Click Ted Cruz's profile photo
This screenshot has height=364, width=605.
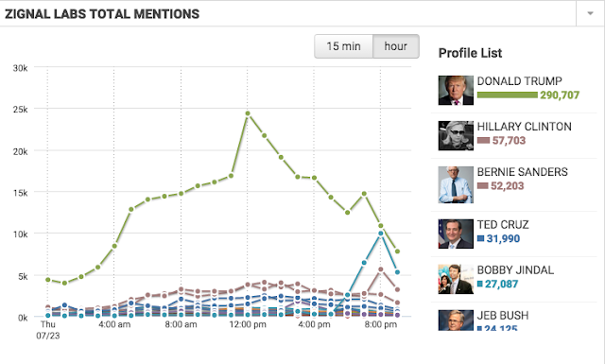[x=456, y=234]
